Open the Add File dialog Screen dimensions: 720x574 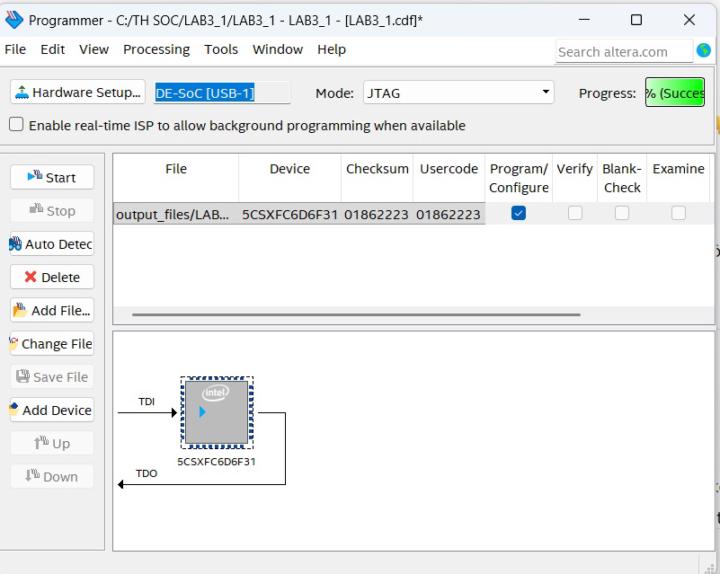tap(52, 310)
